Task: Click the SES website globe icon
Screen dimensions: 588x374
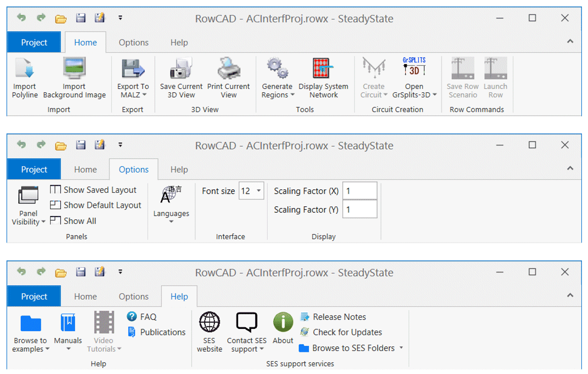Action: coord(210,323)
